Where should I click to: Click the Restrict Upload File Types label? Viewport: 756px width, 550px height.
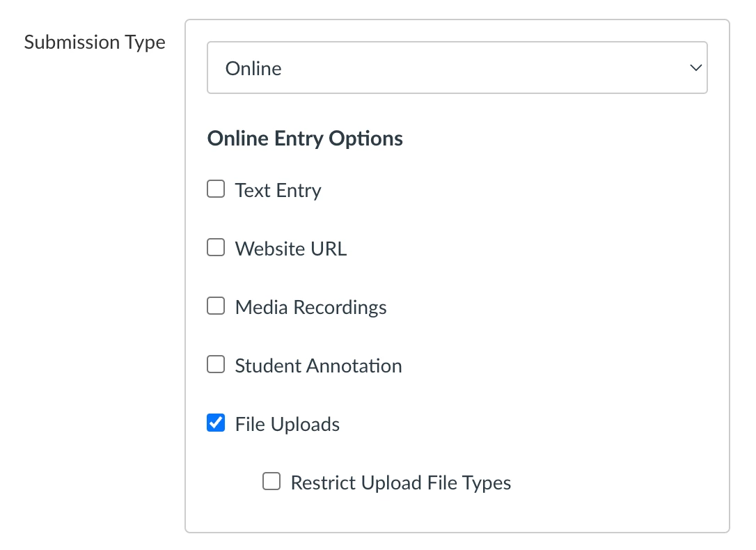coord(401,483)
